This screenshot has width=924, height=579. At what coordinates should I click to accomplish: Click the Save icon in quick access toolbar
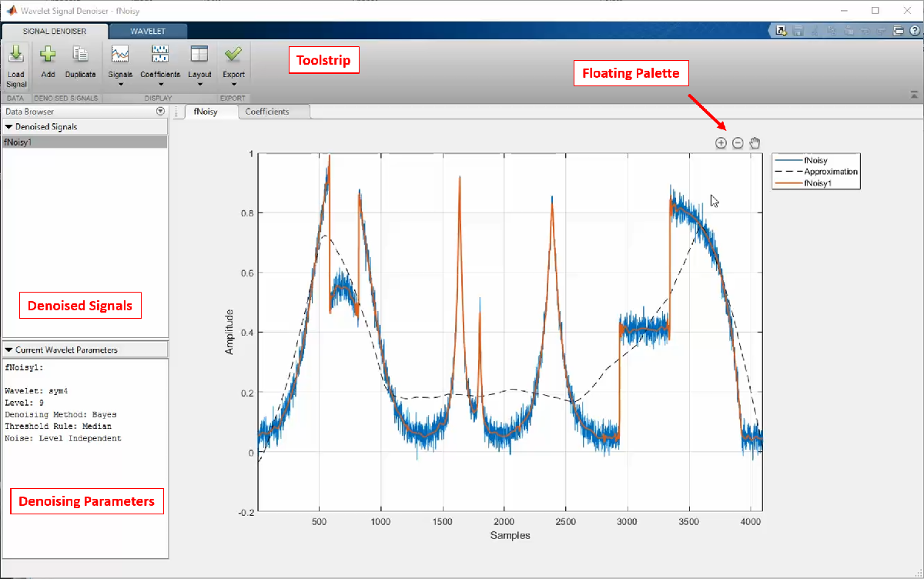click(798, 31)
